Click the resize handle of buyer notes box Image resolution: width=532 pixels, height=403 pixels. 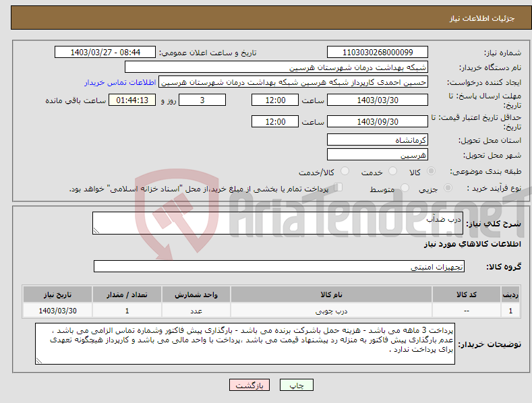pos(39,361)
